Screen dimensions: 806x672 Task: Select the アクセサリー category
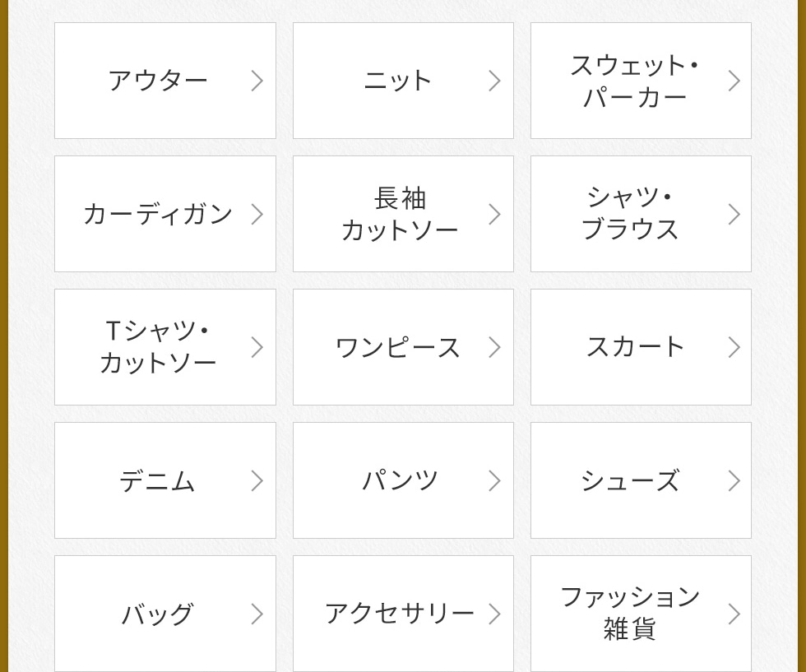(400, 614)
